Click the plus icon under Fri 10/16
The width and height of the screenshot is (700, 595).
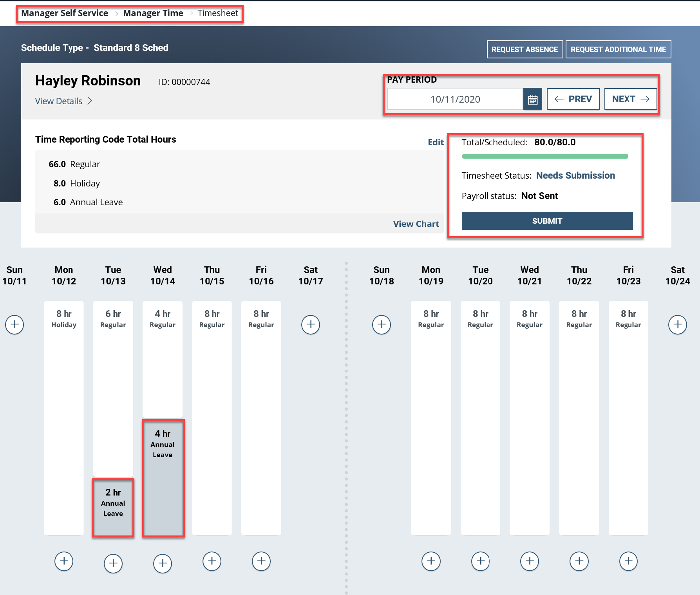pos(261,562)
